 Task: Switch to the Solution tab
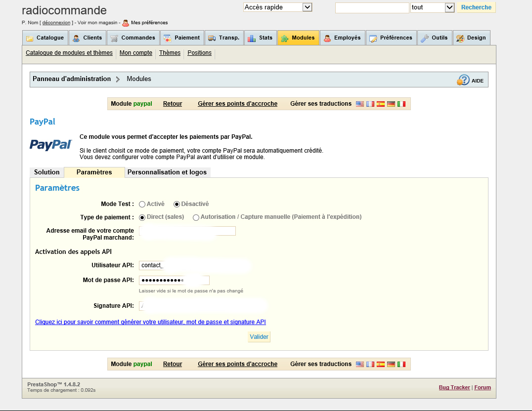pos(47,172)
